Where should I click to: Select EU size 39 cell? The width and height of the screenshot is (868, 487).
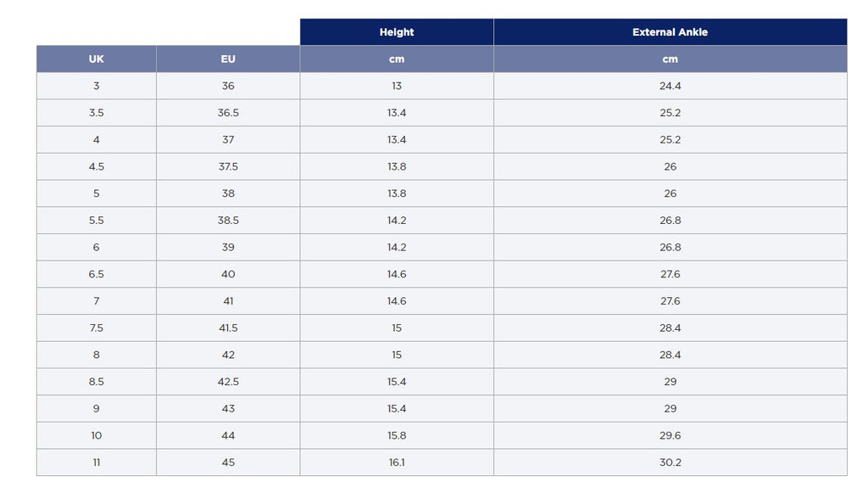pos(228,247)
